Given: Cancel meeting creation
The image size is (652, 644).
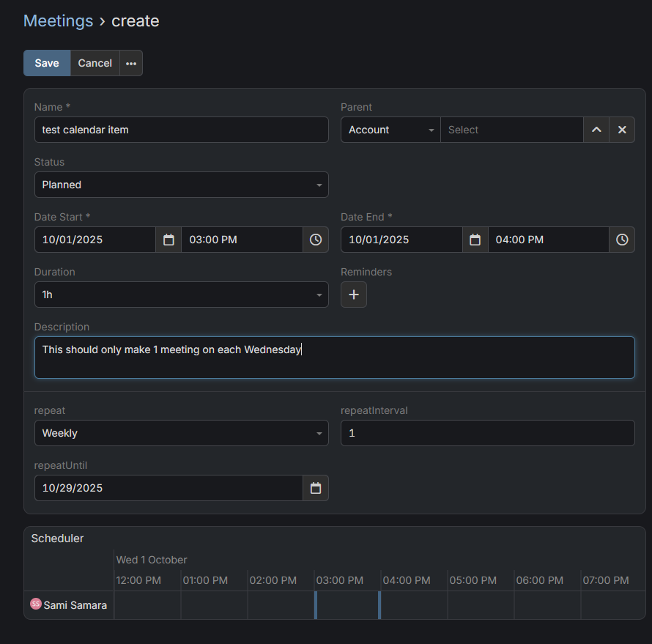Looking at the screenshot, I should point(95,63).
